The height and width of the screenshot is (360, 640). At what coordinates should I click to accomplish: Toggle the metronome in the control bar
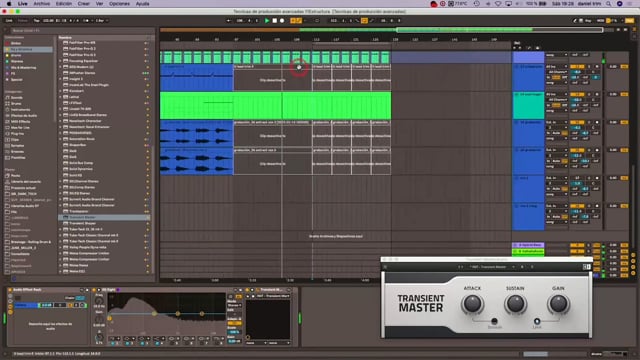click(87, 20)
